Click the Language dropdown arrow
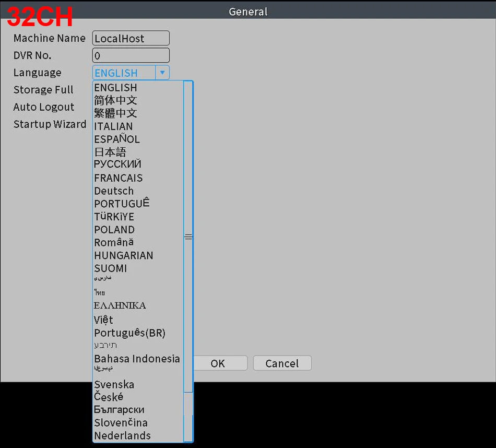 pyautogui.click(x=162, y=73)
